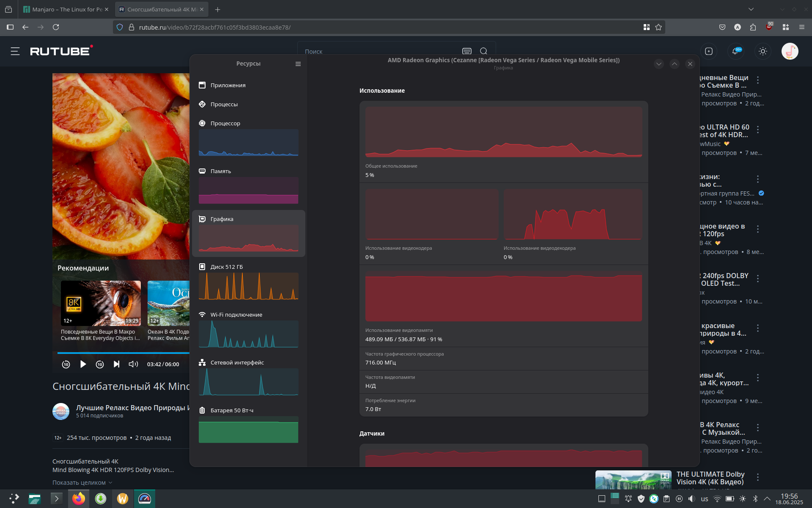The image size is (812, 508).
Task: Open options for the ULTRA HD 60 video
Action: (757, 130)
